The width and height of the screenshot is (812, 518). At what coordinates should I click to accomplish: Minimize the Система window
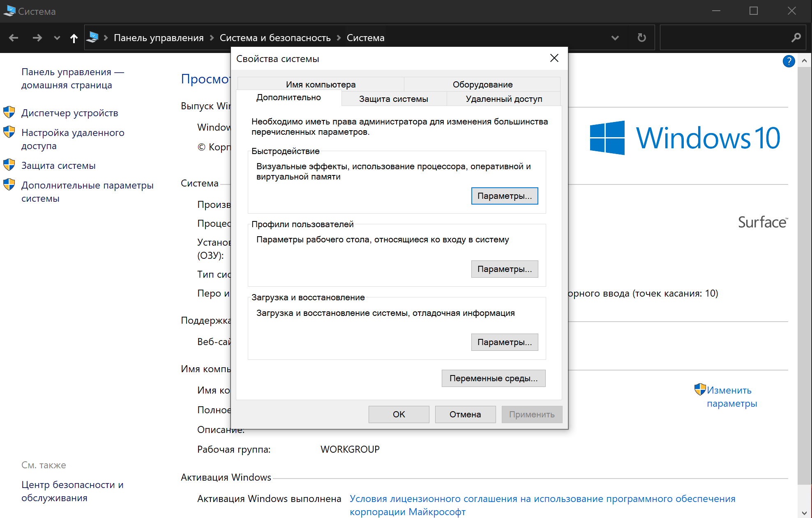click(x=716, y=11)
